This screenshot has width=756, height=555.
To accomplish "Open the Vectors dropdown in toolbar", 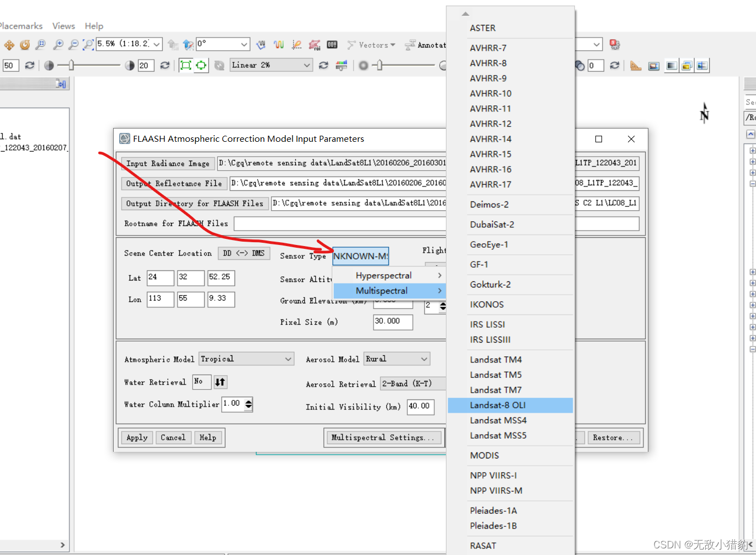I will (371, 45).
